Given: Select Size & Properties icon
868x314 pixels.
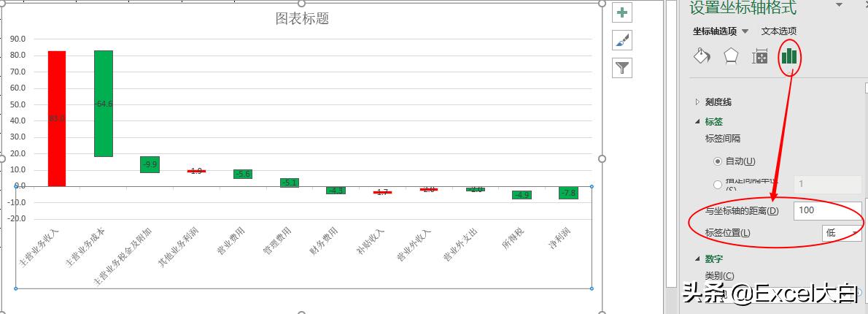Looking at the screenshot, I should point(759,56).
